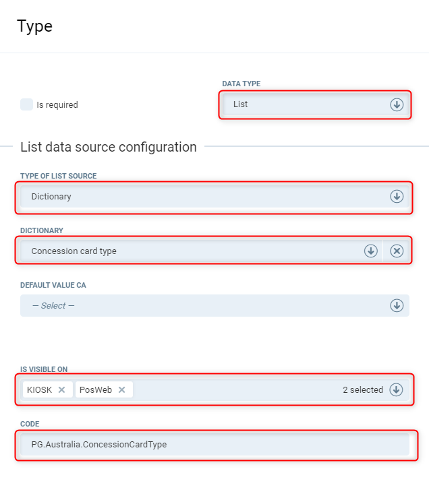
Task: Open the Data Type field showing List
Action: [x=304, y=104]
